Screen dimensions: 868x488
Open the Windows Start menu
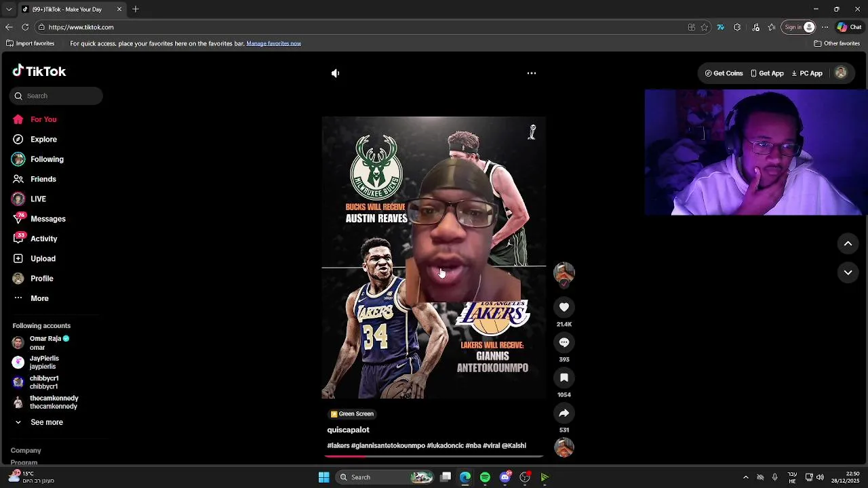pyautogui.click(x=324, y=477)
